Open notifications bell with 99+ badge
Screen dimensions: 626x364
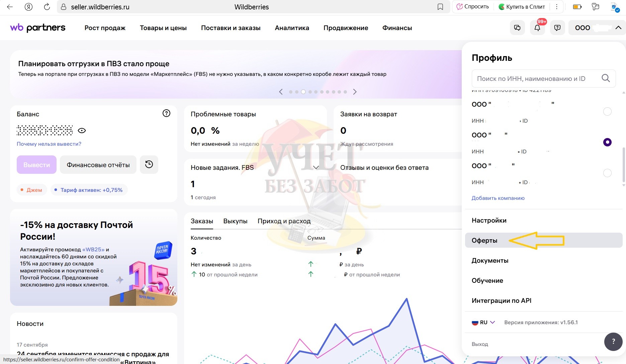[x=537, y=28]
